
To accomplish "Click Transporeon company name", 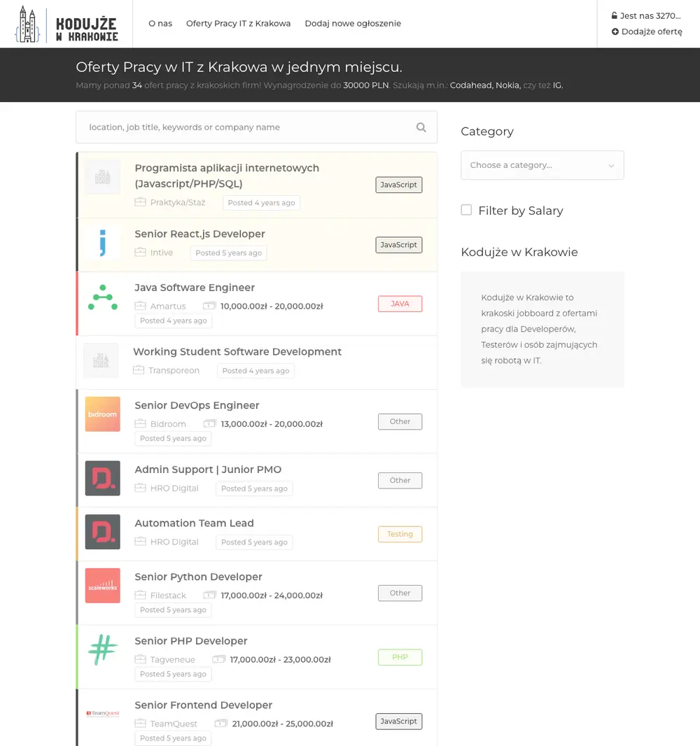I will click(174, 370).
